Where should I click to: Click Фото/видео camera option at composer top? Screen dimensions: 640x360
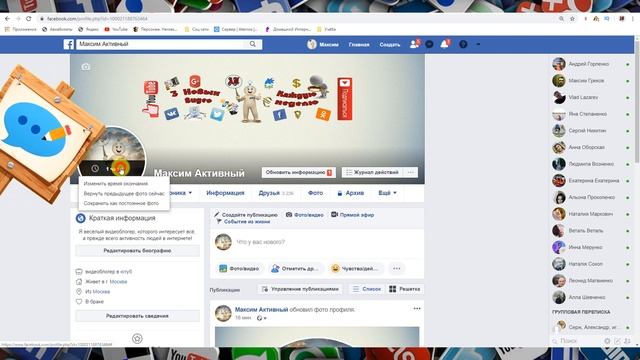tap(305, 215)
